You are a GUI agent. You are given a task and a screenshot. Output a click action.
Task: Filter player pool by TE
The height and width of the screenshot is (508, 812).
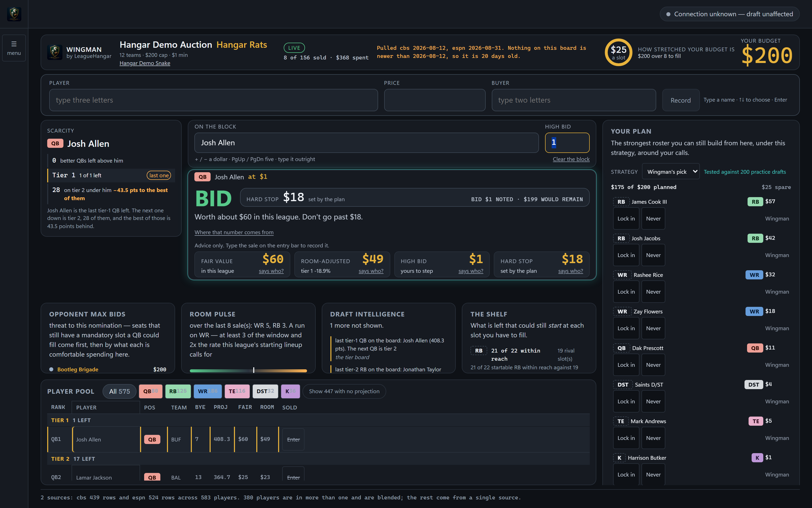point(237,391)
